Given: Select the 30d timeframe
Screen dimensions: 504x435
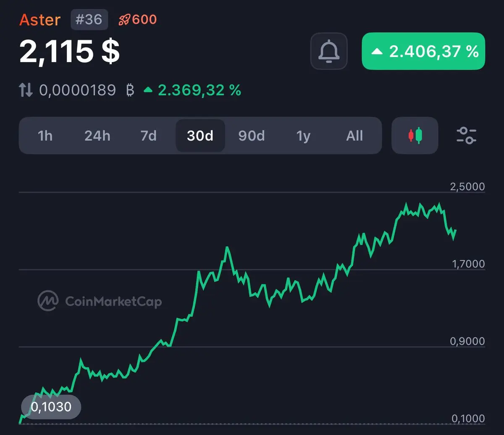Looking at the screenshot, I should pyautogui.click(x=200, y=136).
